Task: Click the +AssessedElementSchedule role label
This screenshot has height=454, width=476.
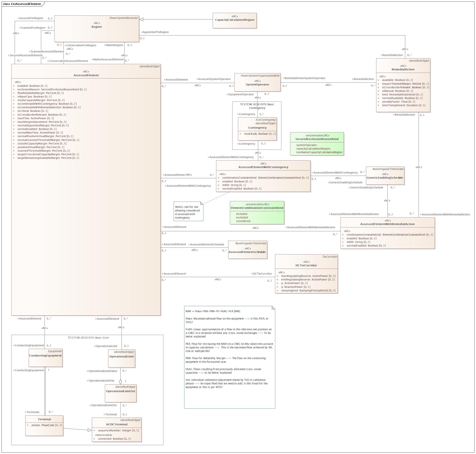Action: point(206,244)
